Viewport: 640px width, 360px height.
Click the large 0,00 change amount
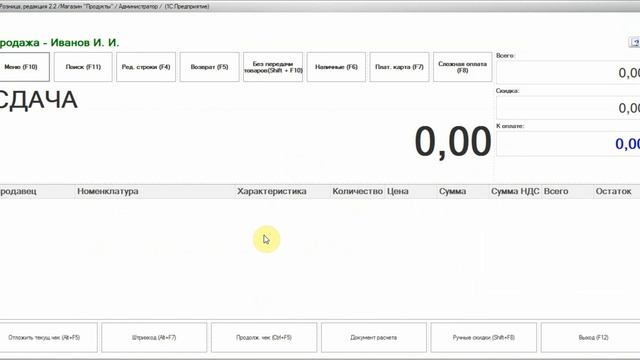pyautogui.click(x=453, y=141)
